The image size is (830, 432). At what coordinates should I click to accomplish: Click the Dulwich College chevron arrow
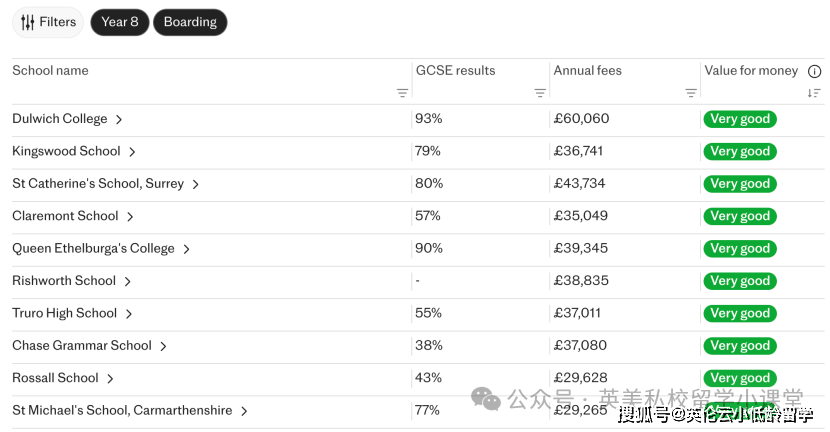(x=119, y=120)
